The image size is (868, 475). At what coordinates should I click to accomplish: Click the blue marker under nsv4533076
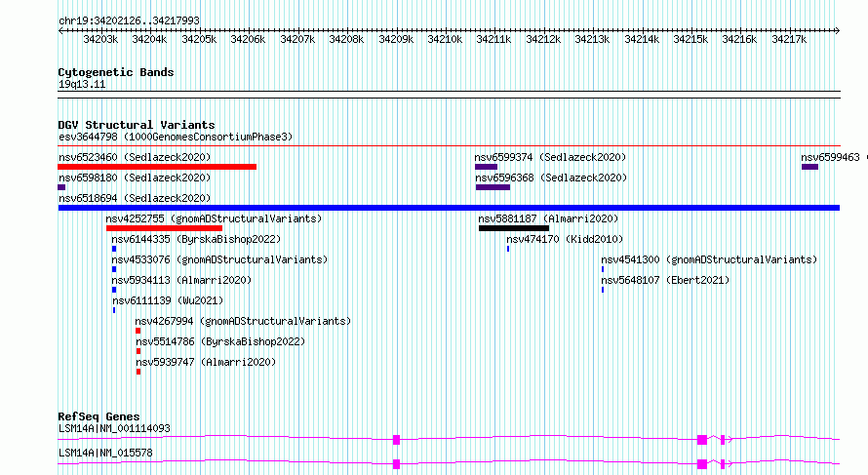114,269
